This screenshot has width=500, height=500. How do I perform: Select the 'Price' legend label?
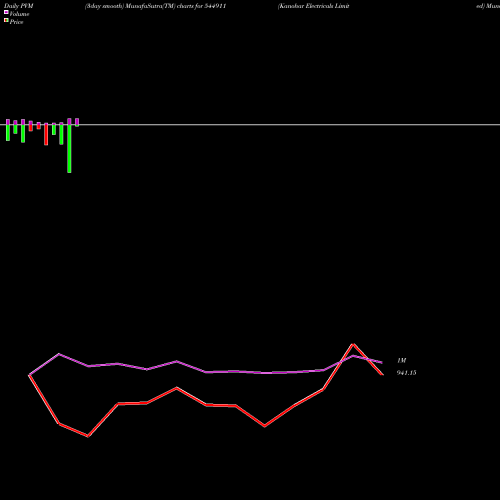tap(16, 22)
